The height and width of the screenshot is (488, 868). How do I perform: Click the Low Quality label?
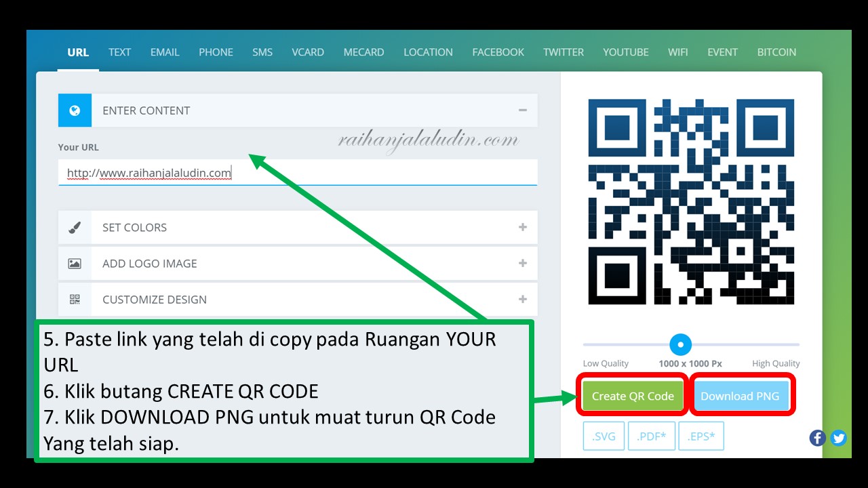606,363
